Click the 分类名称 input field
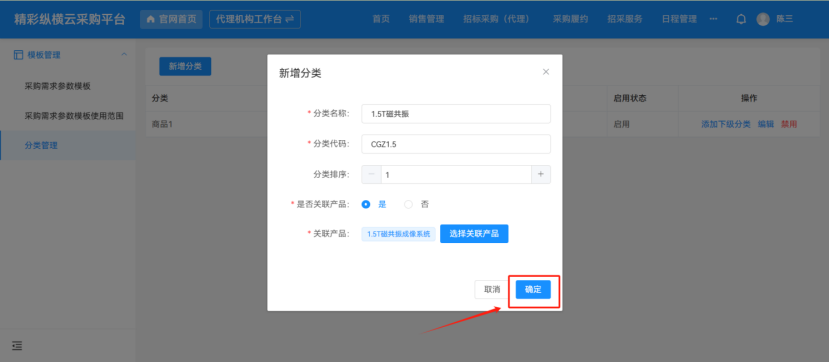The width and height of the screenshot is (829, 362). tap(456, 114)
